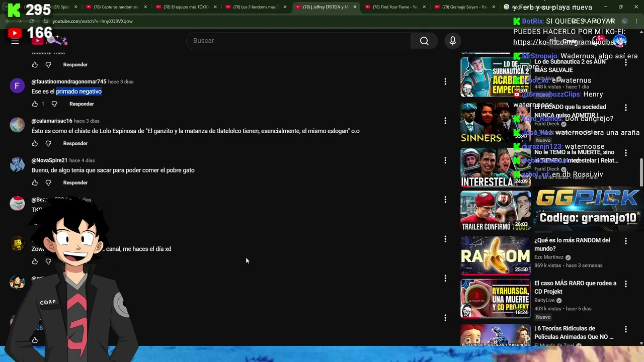Open the '6 Teorías Ridículas' video thumbnail

pyautogui.click(x=496, y=335)
